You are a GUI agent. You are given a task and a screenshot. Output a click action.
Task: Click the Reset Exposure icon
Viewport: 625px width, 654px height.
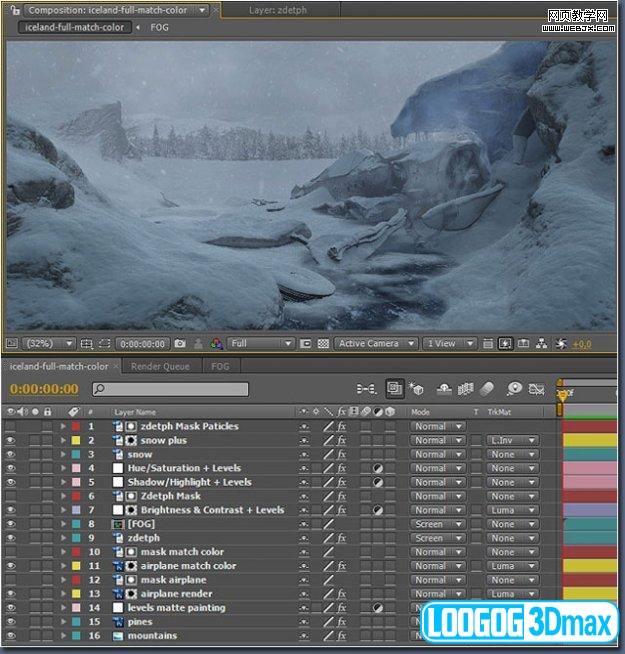561,344
